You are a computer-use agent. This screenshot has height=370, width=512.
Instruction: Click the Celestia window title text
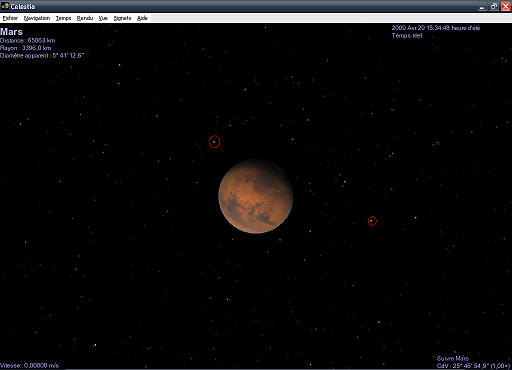[23, 6]
